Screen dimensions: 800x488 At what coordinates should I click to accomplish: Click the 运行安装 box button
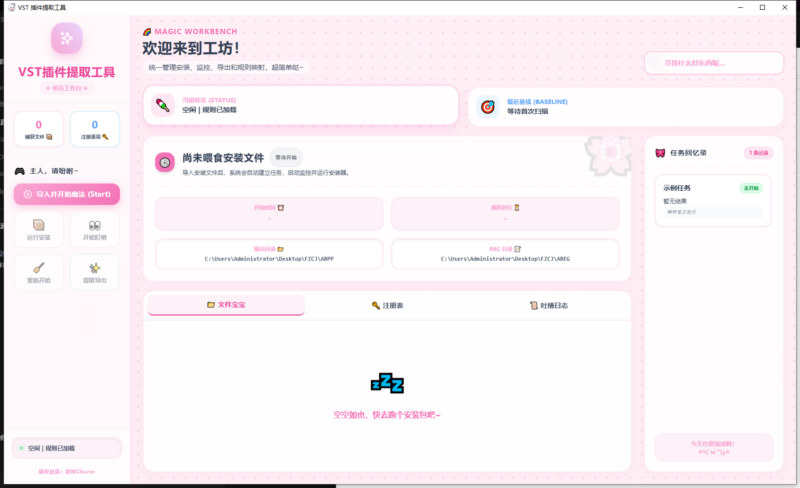39,230
